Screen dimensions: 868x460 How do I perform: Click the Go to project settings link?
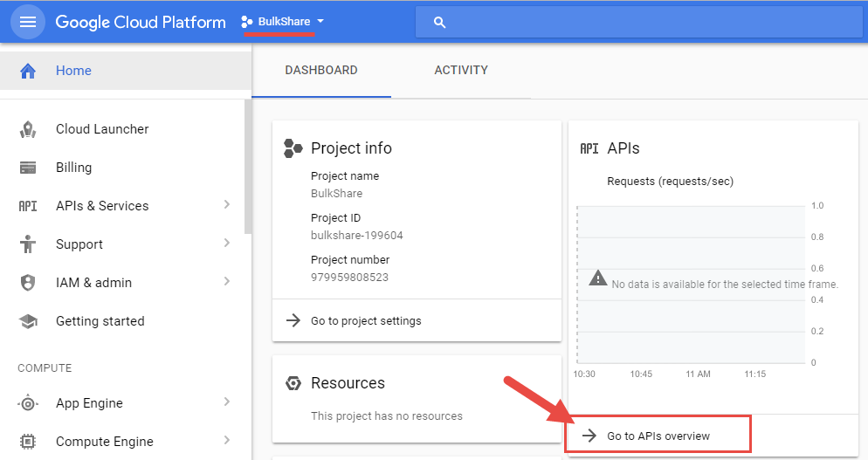click(x=366, y=321)
